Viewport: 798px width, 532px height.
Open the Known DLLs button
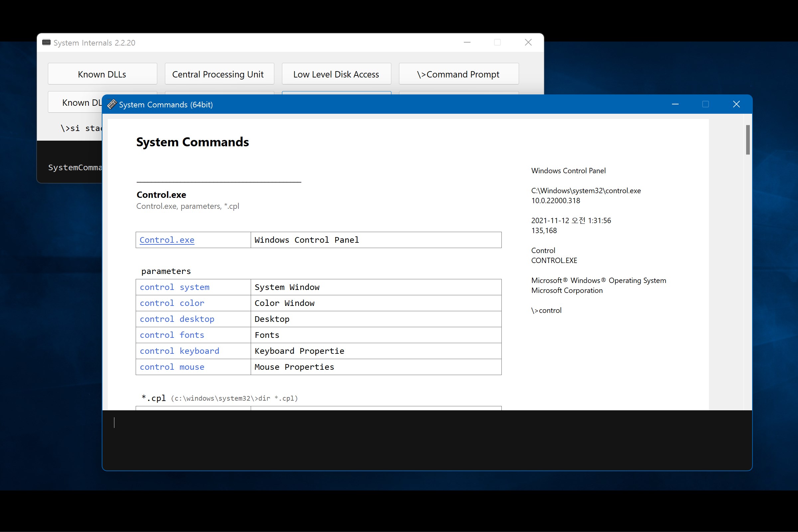click(102, 74)
